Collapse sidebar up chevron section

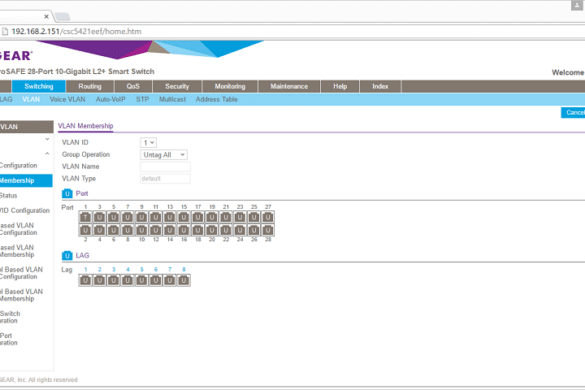pos(47,153)
